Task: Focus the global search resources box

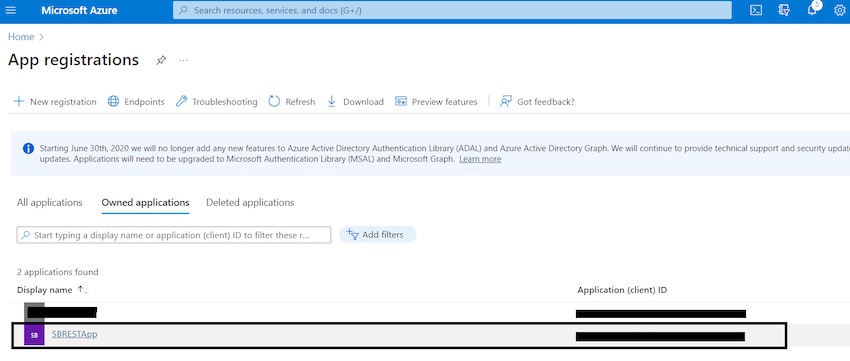Action: (452, 10)
